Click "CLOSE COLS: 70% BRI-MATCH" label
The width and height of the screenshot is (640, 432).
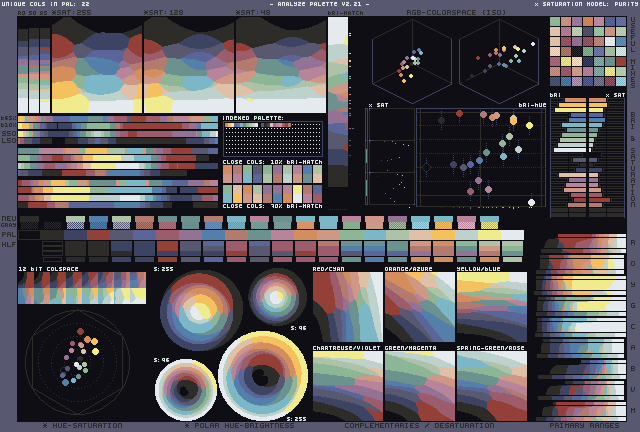pyautogui.click(x=272, y=206)
